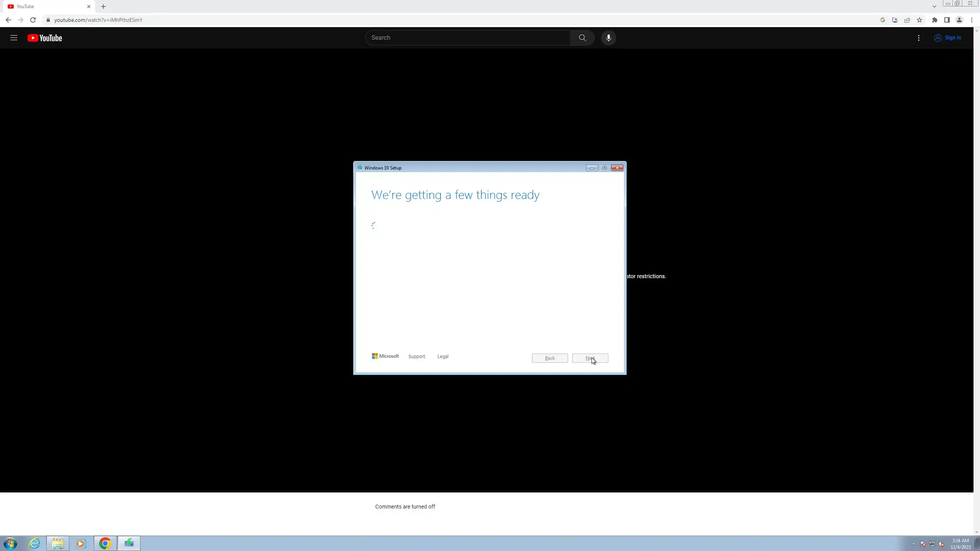
Task: Open the Chrome extensions puzzle icon
Action: tap(935, 20)
